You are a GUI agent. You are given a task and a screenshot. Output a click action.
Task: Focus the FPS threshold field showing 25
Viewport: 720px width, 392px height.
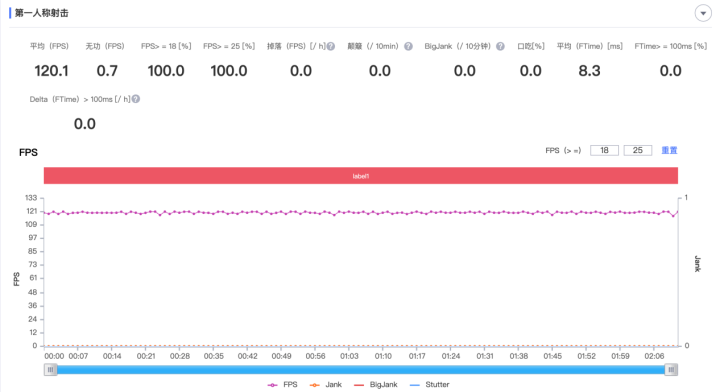[x=638, y=151]
